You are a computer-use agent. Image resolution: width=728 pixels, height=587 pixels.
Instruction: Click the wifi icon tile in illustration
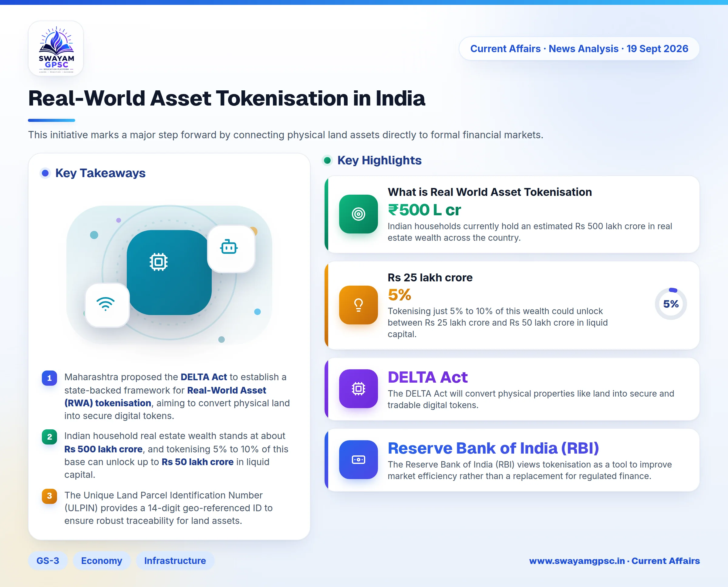(x=107, y=305)
